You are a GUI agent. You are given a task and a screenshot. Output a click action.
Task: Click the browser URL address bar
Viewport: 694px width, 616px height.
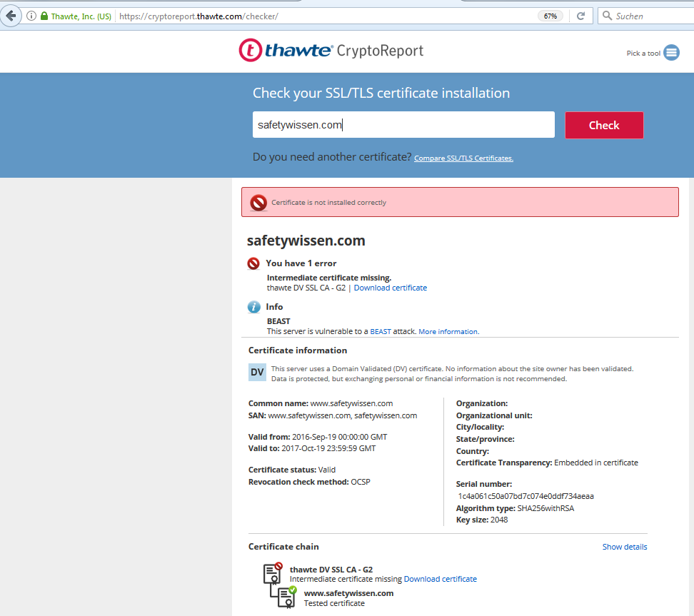[326, 16]
